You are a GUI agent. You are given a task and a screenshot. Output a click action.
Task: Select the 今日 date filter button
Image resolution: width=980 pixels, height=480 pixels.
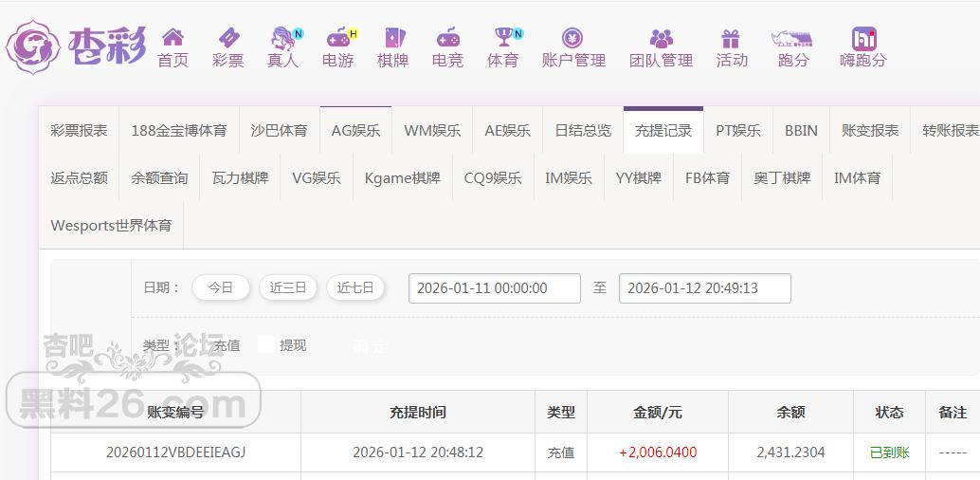(221, 287)
